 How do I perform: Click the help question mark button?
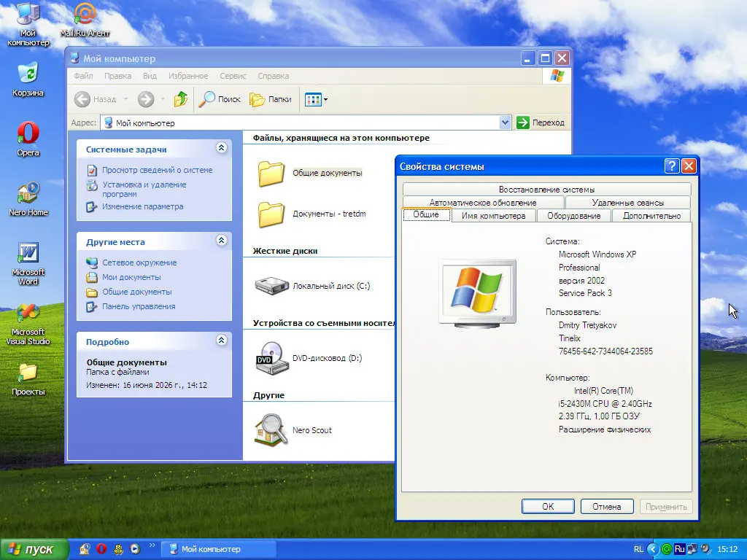pyautogui.click(x=671, y=166)
